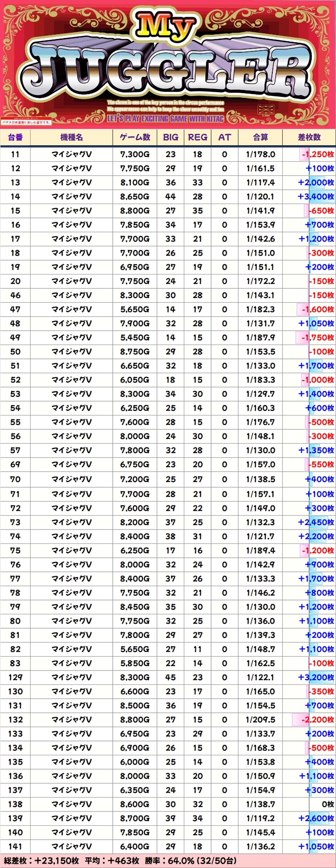Viewport: 336px width, 868px height.
Task: Click the 総差枚 +23,150枚 summary text
Action: (x=42, y=861)
